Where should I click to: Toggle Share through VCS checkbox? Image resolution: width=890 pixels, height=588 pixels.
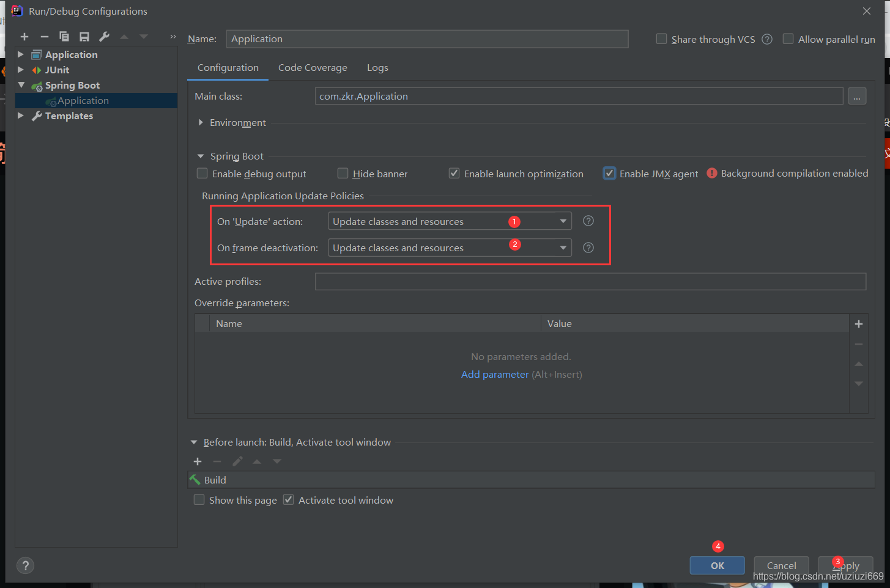tap(661, 39)
